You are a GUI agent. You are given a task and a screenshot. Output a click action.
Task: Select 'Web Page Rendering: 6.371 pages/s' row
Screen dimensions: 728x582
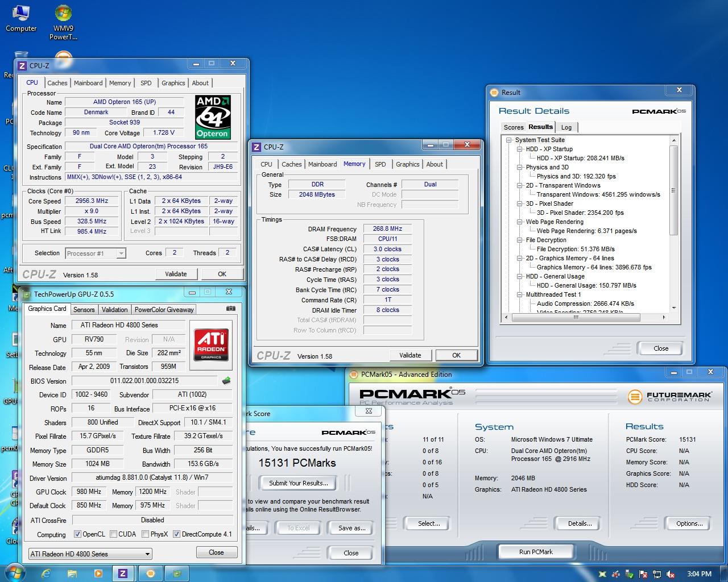586,231
